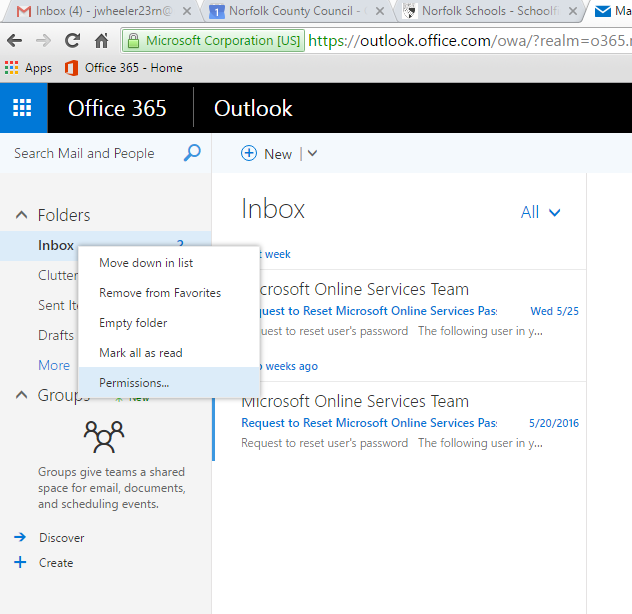
Task: Close the Gmail Inbox tab
Action: click(x=187, y=11)
